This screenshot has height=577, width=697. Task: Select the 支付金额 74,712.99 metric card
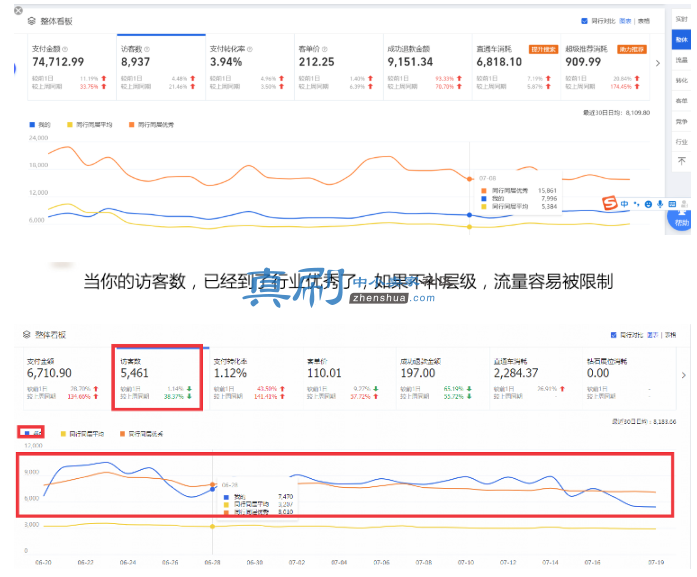pyautogui.click(x=72, y=67)
